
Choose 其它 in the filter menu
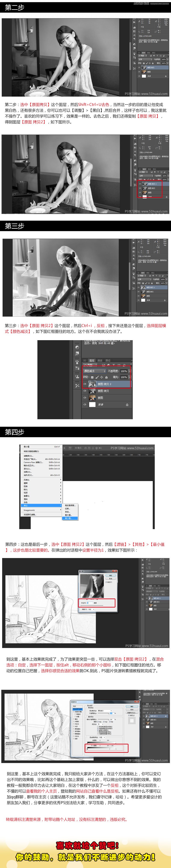pos(42,506)
